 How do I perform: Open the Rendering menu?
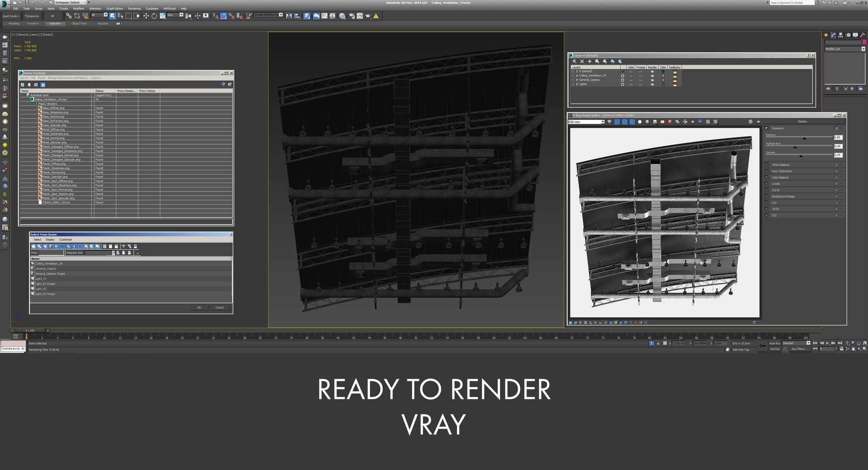[134, 9]
